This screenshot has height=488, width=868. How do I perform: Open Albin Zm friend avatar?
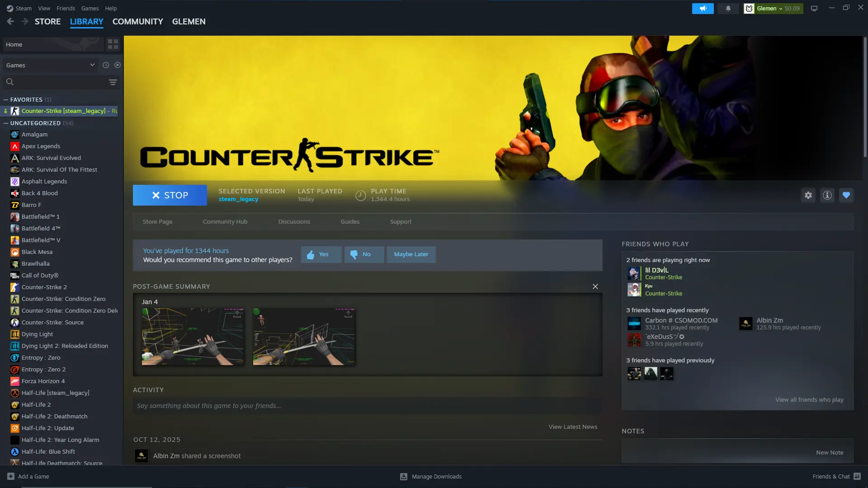tap(746, 324)
